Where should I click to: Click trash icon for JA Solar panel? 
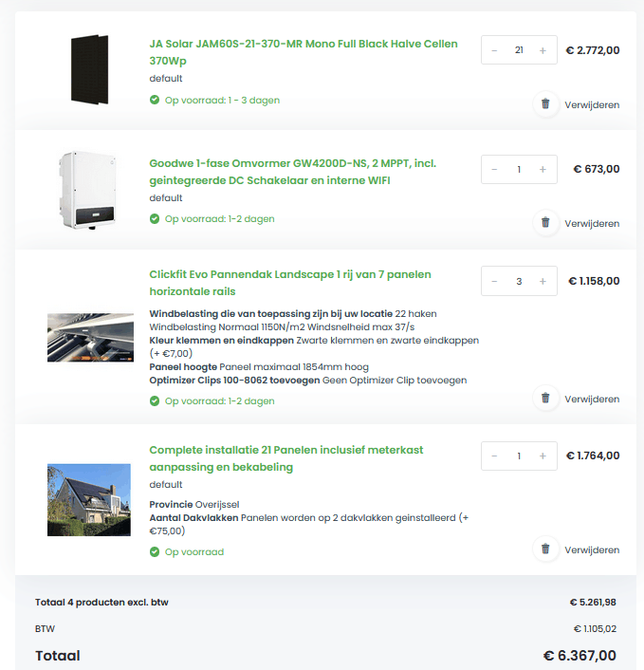pyautogui.click(x=545, y=103)
